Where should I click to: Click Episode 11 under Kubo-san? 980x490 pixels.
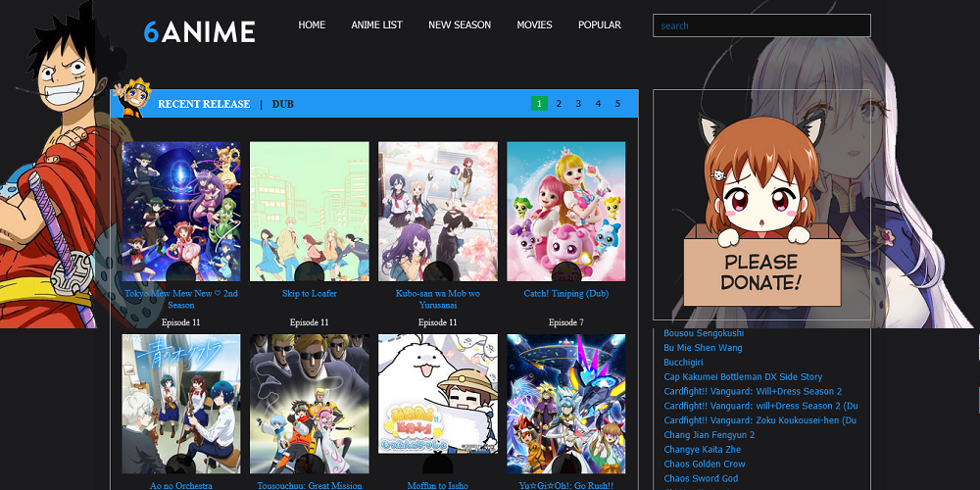pos(437,322)
